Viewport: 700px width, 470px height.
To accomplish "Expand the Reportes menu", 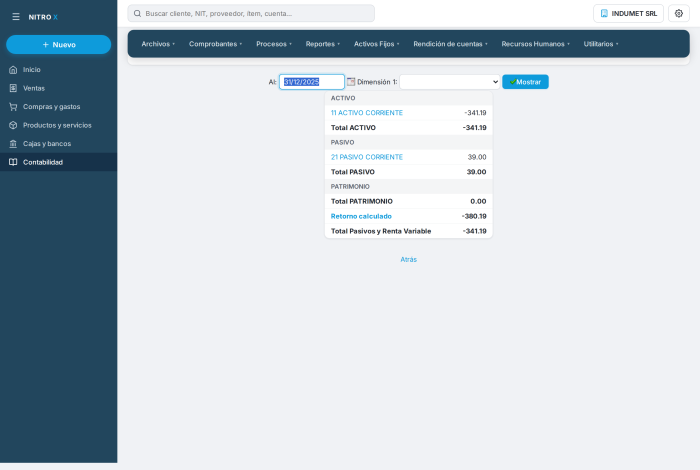I will (x=323, y=44).
